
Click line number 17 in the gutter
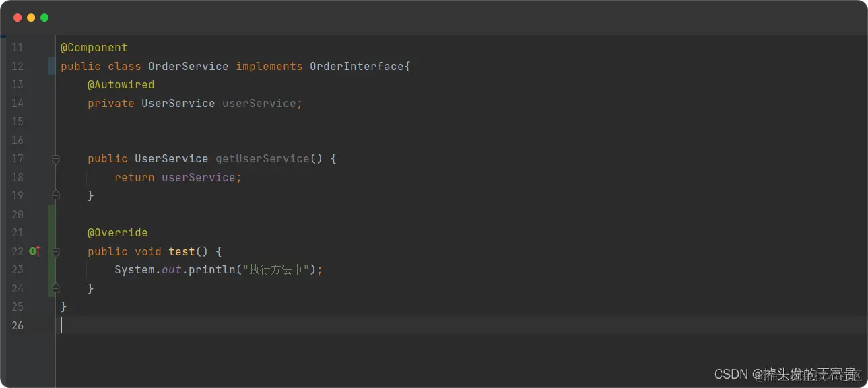[x=18, y=159]
